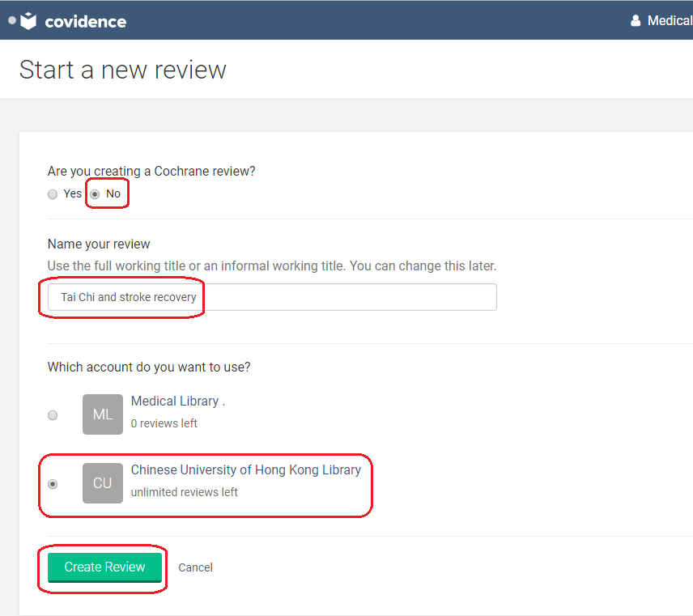Select No for Cochrane review
This screenshot has width=693, height=616.
pyautogui.click(x=95, y=194)
